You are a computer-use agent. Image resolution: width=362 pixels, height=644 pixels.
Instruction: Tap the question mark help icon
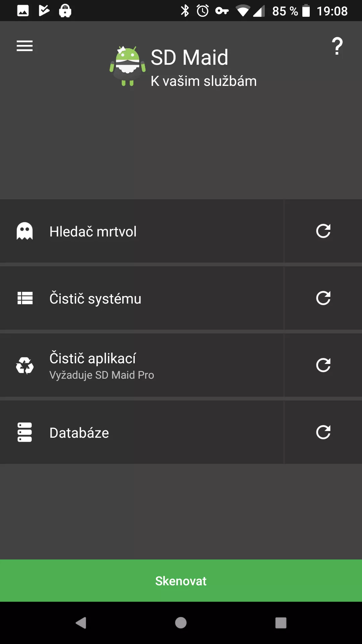[x=337, y=46]
